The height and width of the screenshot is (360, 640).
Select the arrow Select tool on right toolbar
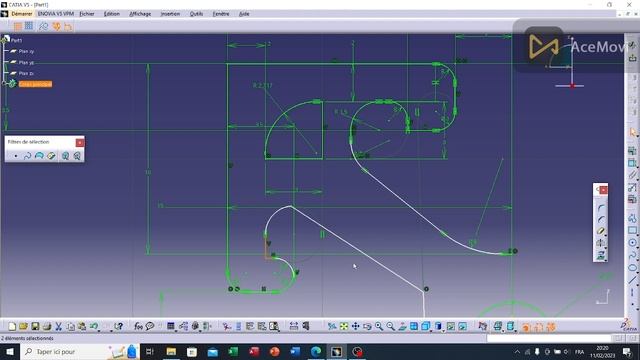[632, 132]
